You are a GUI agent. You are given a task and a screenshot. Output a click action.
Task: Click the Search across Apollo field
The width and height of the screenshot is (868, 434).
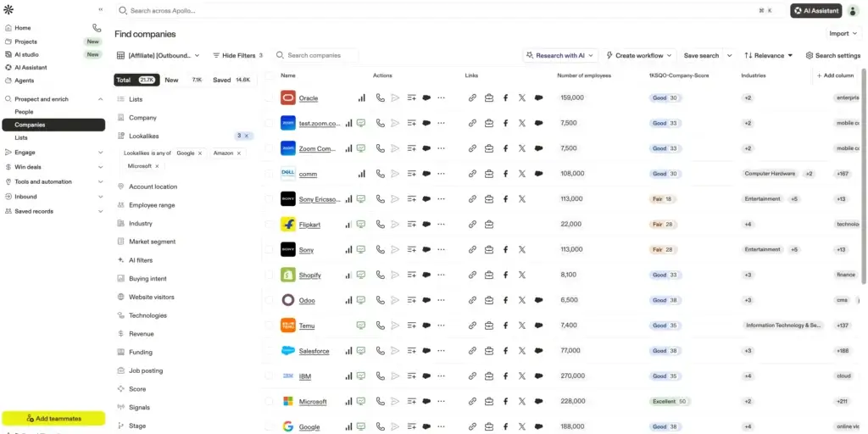tap(449, 10)
